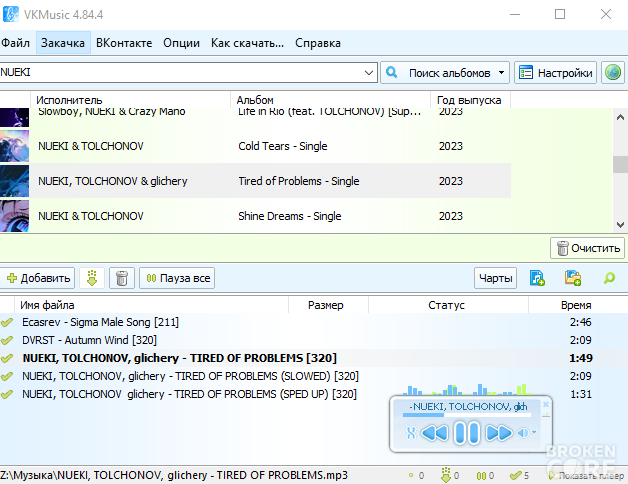Viewport: 628px width, 484px height.
Task: Select TIRED OF PROBLEMS (SLOWED) [320] file
Action: pos(312,376)
